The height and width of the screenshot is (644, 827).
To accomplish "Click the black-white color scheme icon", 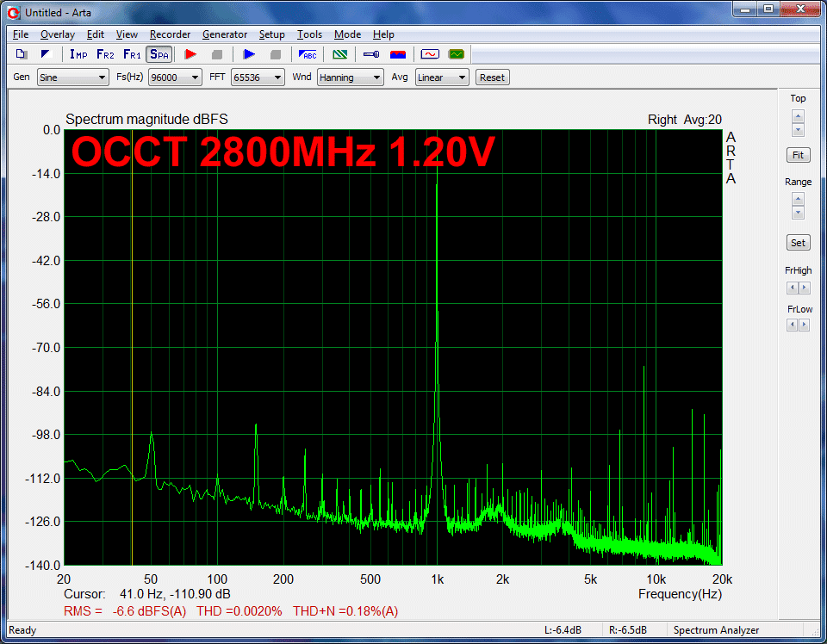I will [x=46, y=54].
